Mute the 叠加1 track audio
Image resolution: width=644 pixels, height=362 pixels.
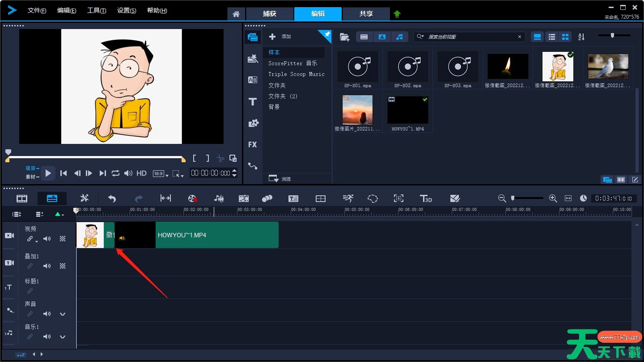tap(47, 266)
